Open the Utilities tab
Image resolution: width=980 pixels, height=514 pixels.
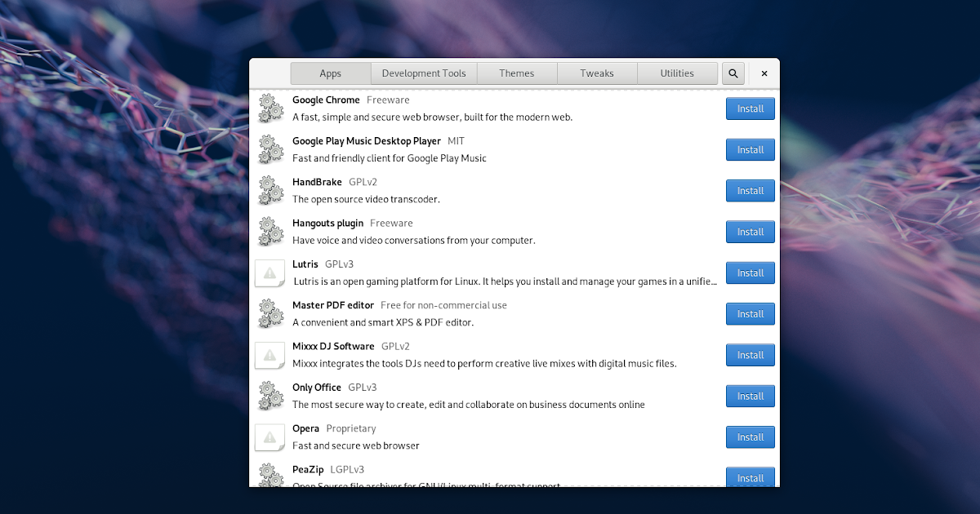[x=677, y=73]
